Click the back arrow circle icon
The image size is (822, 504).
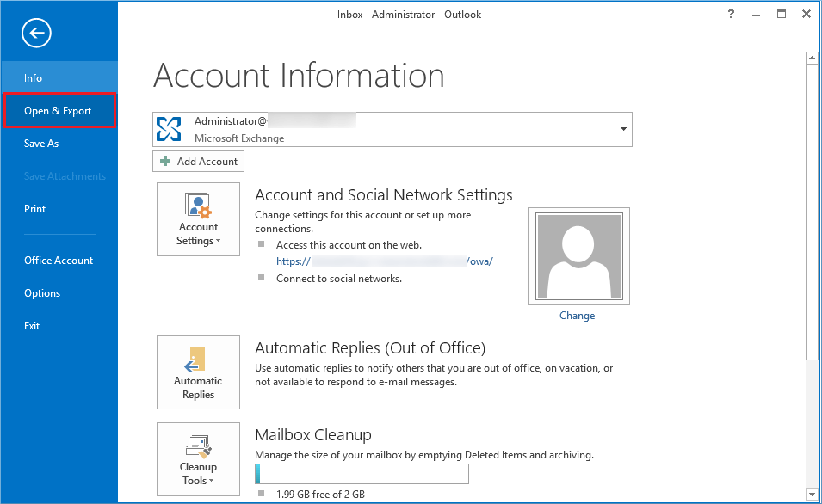(37, 34)
